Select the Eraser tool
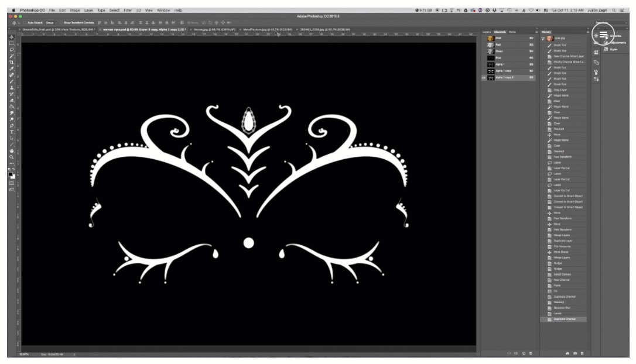This screenshot has height=364, width=636. tap(12, 100)
